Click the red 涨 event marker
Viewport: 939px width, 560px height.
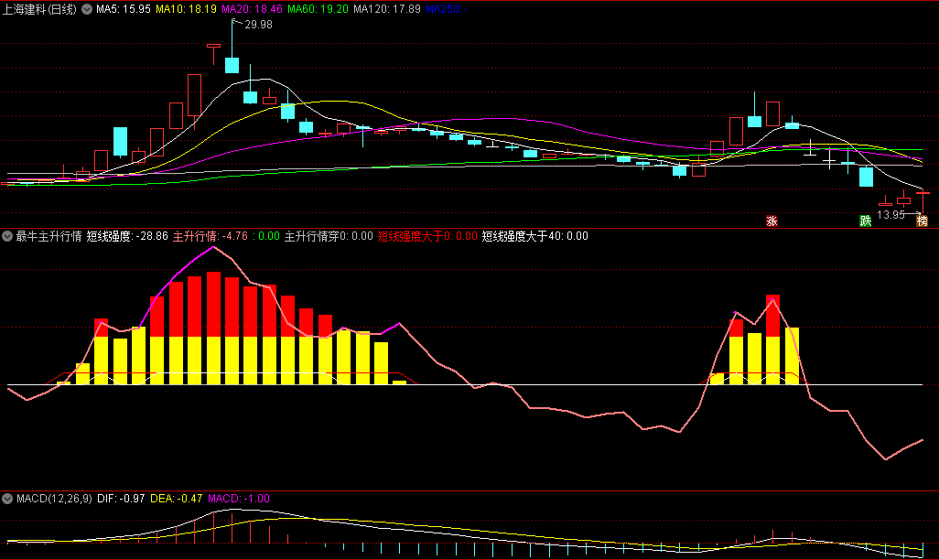click(772, 221)
